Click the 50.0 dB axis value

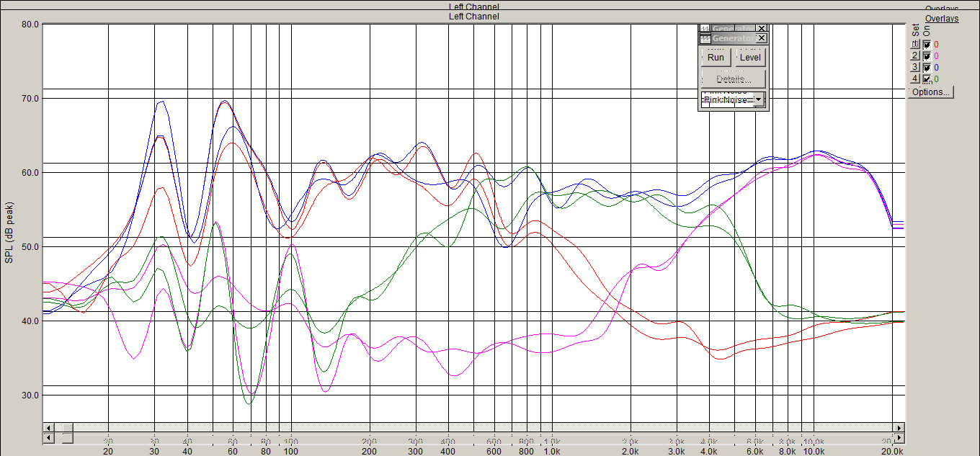click(30, 247)
